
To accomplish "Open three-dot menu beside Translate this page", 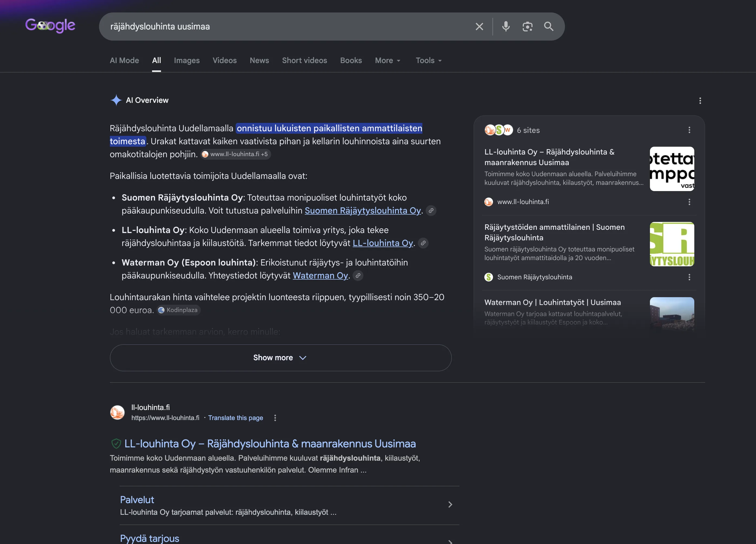I will pyautogui.click(x=275, y=418).
